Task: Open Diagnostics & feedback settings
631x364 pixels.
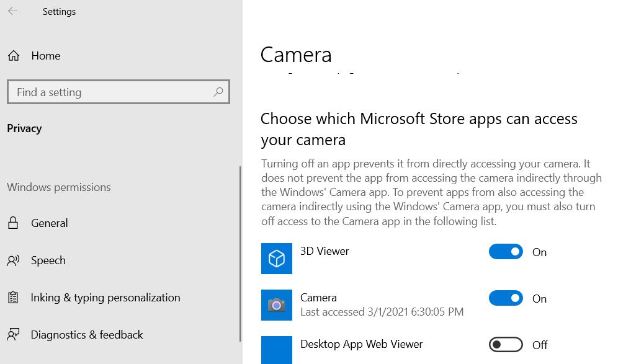Action: tap(87, 335)
